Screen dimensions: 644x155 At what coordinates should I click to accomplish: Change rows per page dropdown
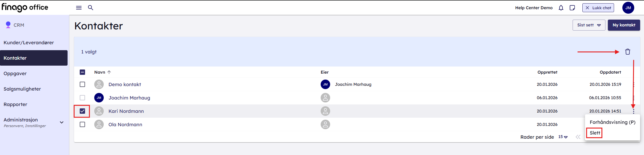[563, 137]
